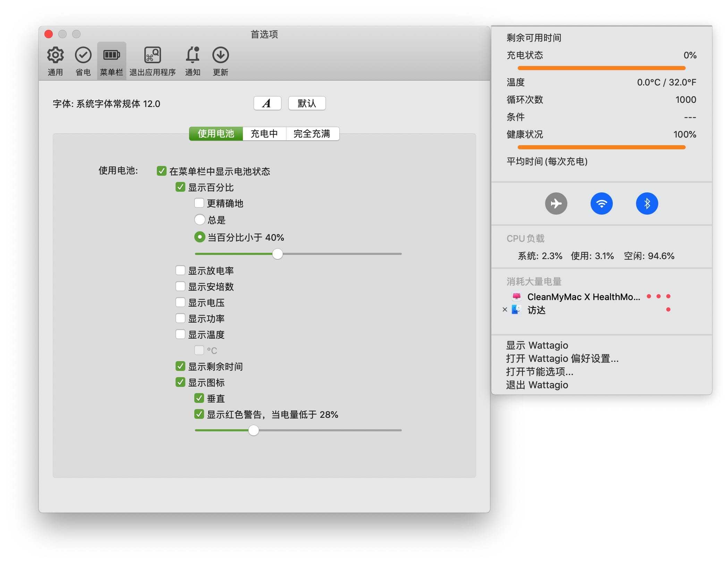
Task: Enable the 更精确地 checkbox
Action: click(x=199, y=203)
